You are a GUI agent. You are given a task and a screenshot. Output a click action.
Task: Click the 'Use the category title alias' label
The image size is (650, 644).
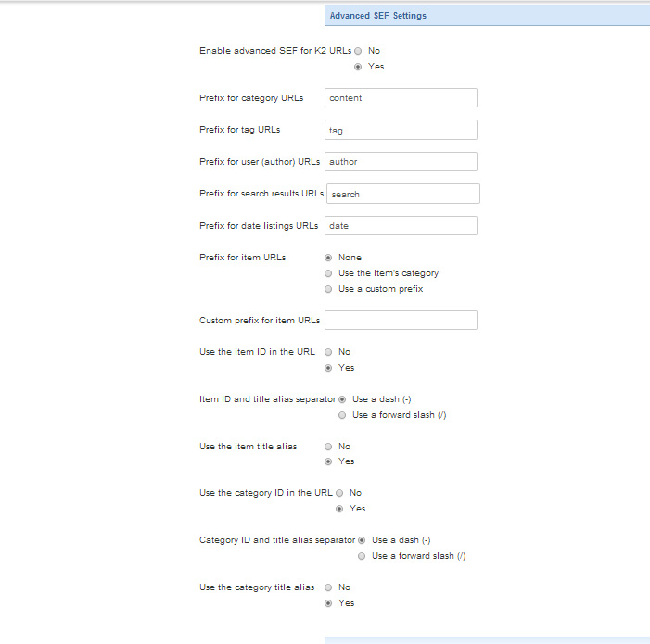point(257,587)
